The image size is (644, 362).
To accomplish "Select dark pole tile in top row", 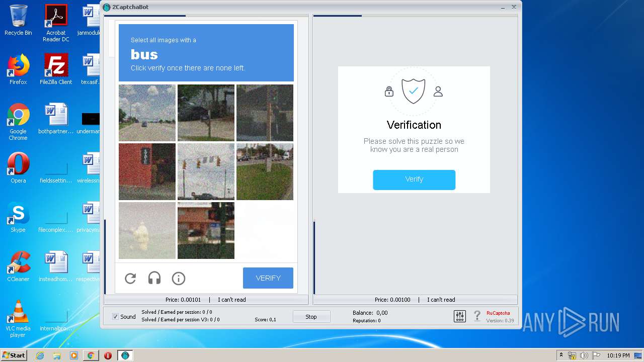I will [x=265, y=113].
